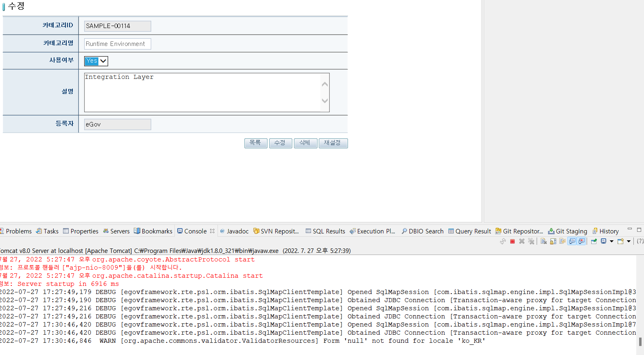
Task: Open the 사용여부 Yes dropdown
Action: (x=96, y=61)
